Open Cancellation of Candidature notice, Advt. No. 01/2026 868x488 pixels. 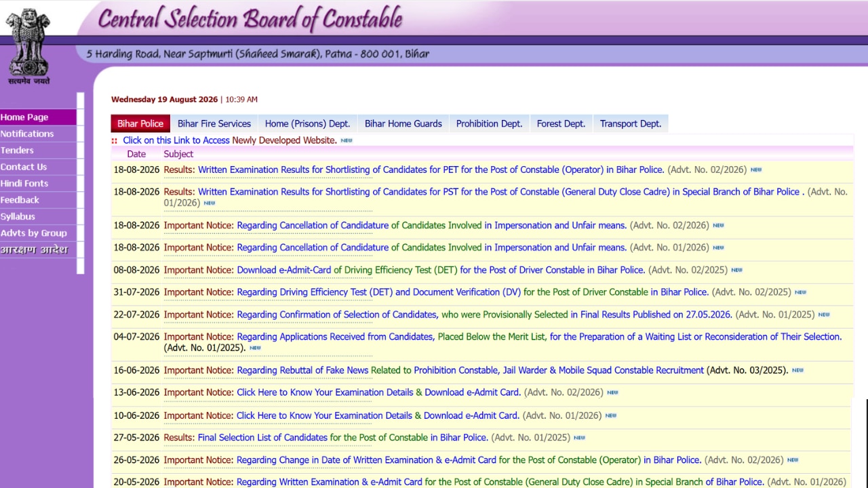[431, 247]
